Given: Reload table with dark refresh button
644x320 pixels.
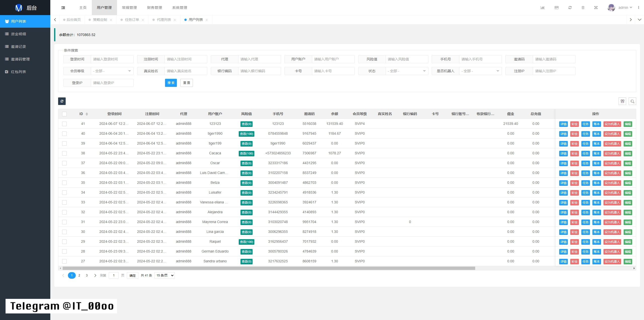Looking at the screenshot, I should [x=62, y=101].
